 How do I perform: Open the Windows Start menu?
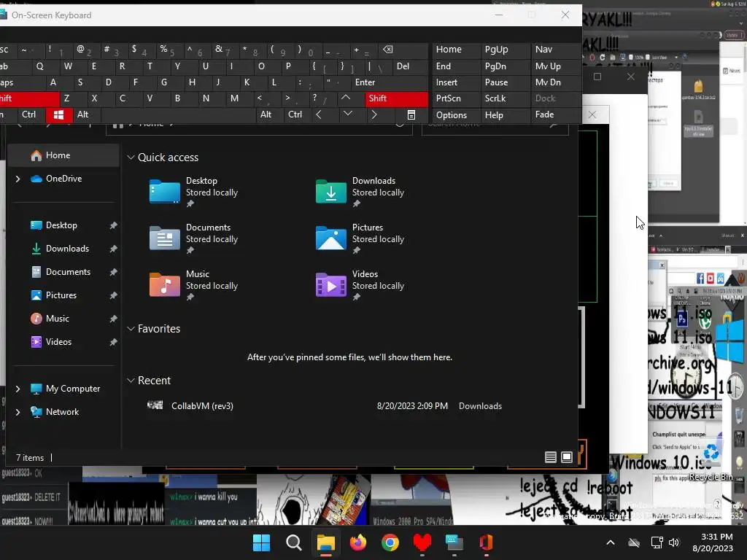point(262,542)
